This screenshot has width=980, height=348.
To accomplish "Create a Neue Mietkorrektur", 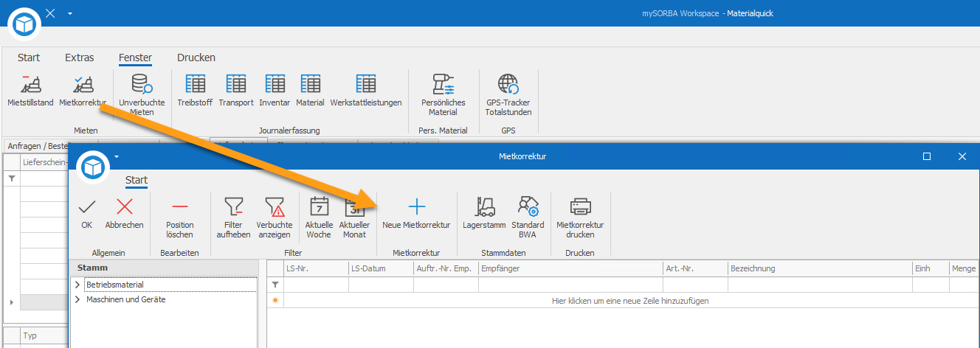I will click(416, 213).
